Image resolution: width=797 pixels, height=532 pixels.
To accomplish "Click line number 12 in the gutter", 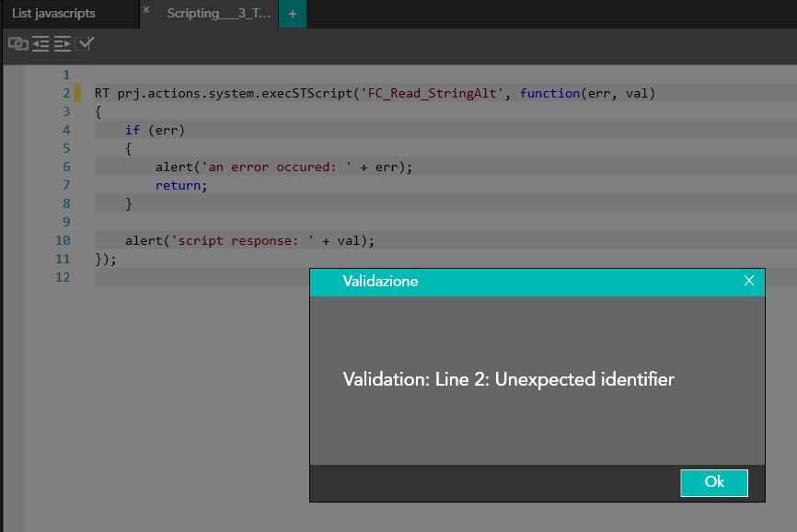I will click(63, 277).
